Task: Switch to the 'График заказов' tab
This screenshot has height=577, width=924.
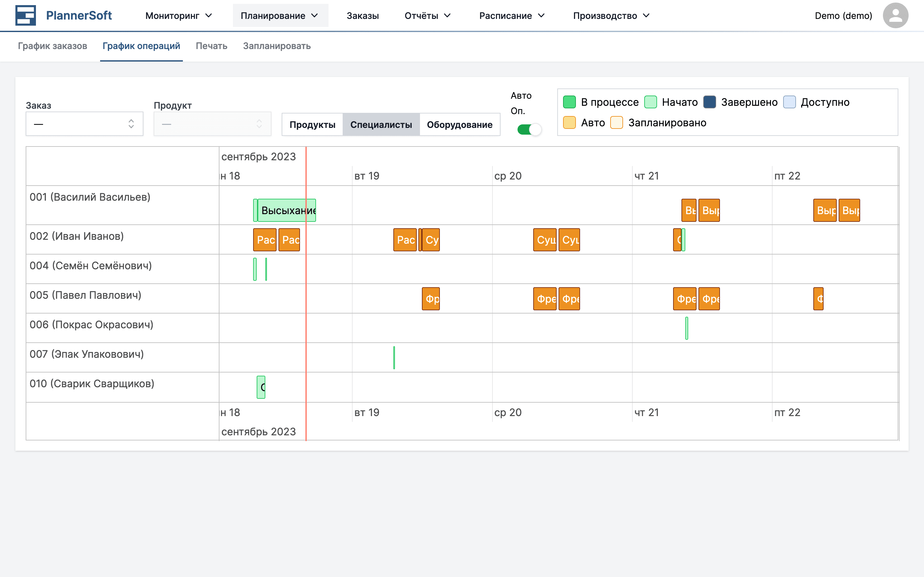Action: tap(53, 46)
